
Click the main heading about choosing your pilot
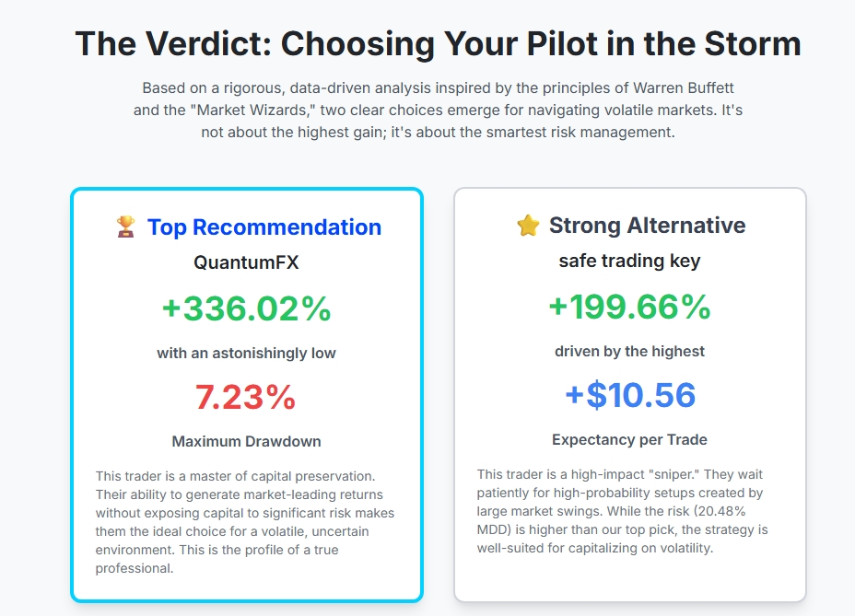click(x=438, y=44)
